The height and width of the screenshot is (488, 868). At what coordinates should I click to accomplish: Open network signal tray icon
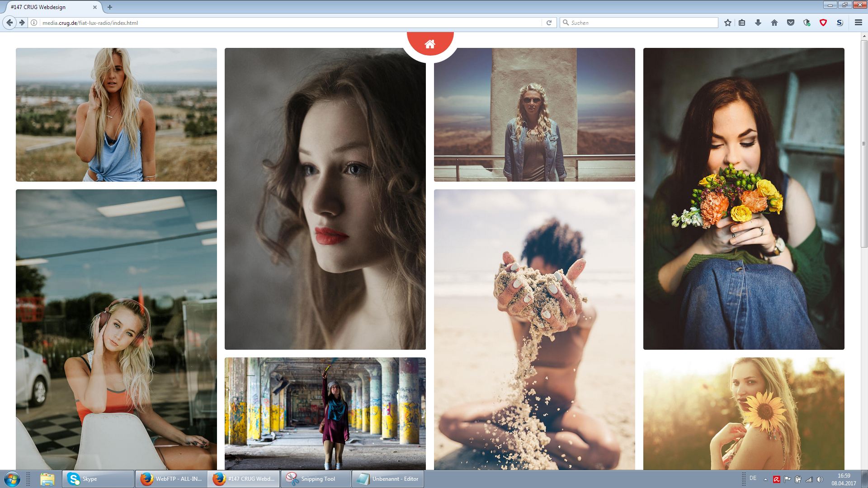pos(809,479)
